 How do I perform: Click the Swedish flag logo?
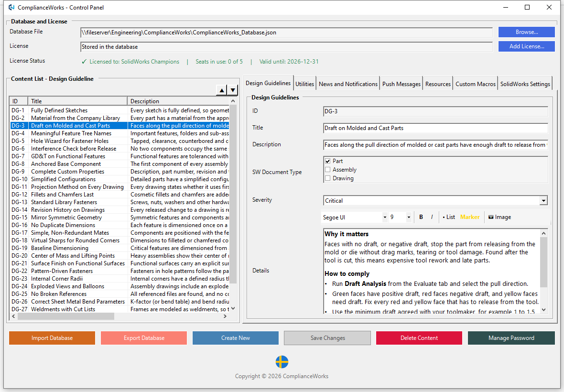click(x=282, y=362)
